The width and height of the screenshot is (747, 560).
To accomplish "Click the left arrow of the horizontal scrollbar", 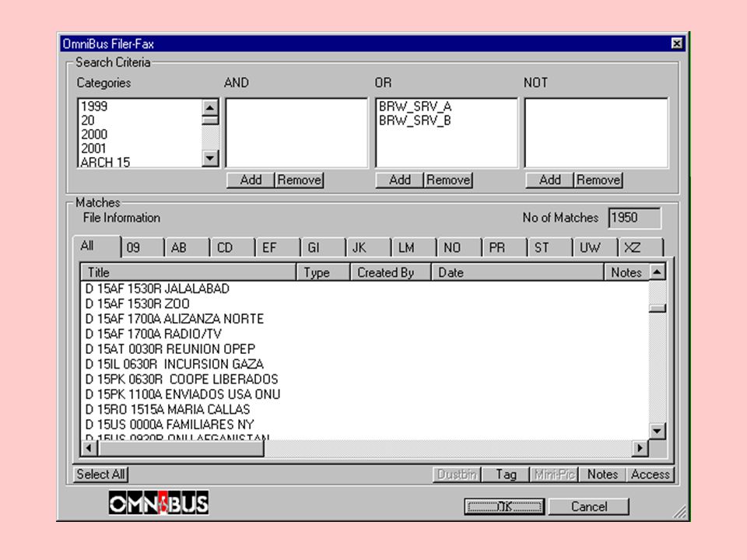I will tap(89, 448).
